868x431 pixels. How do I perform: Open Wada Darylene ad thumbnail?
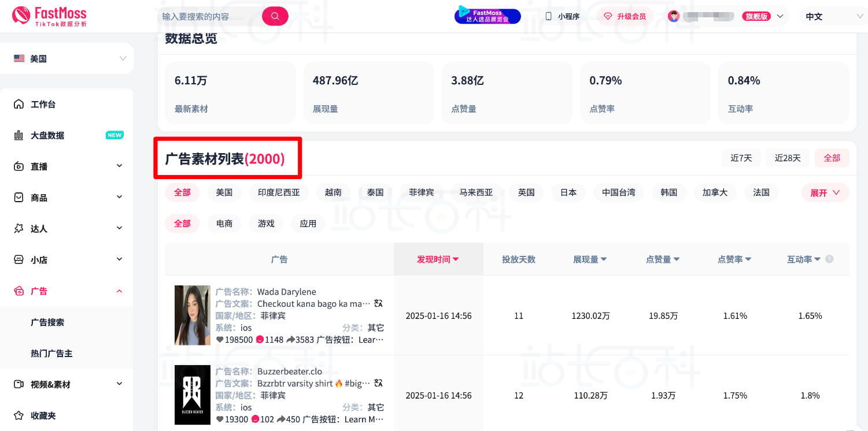[193, 315]
